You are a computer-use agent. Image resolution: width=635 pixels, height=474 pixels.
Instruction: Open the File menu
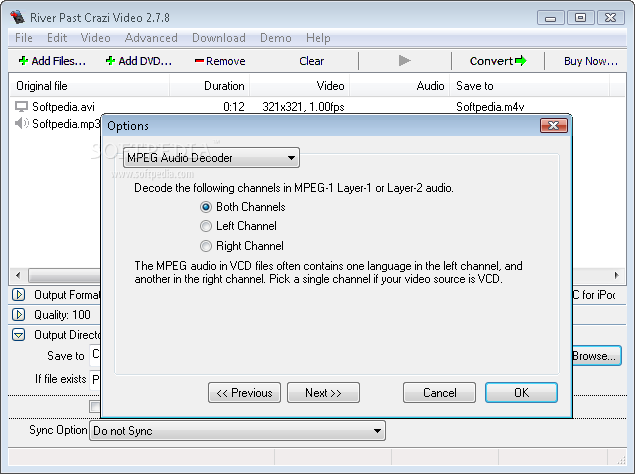(23, 38)
